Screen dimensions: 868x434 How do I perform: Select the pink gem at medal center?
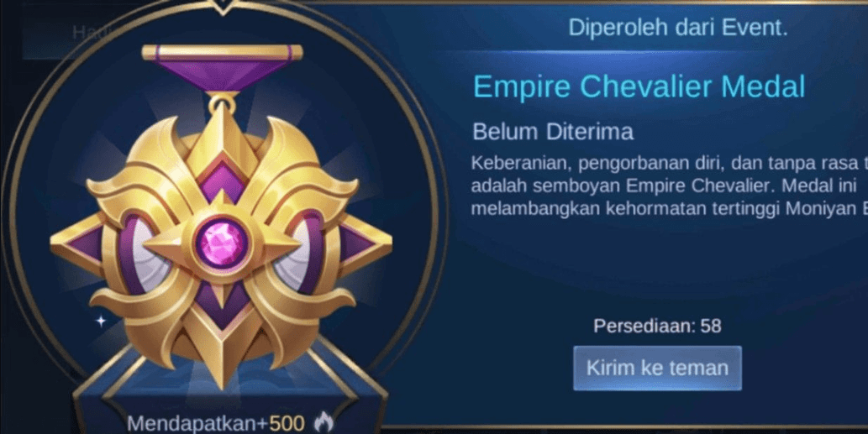(x=224, y=243)
